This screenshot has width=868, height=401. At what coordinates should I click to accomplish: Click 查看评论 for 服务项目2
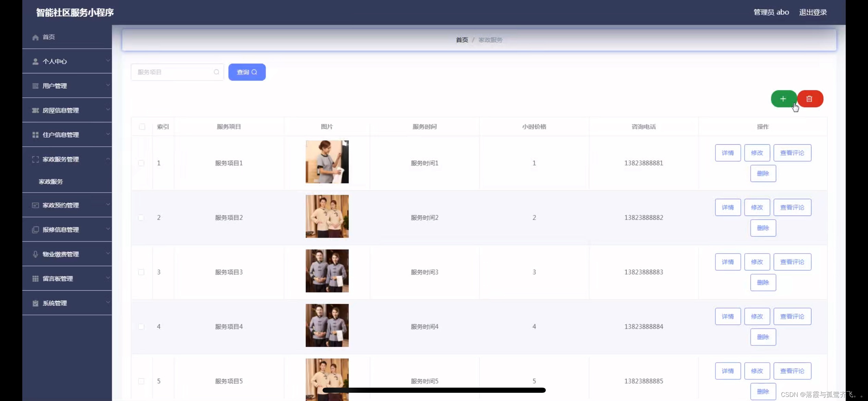[x=792, y=207]
